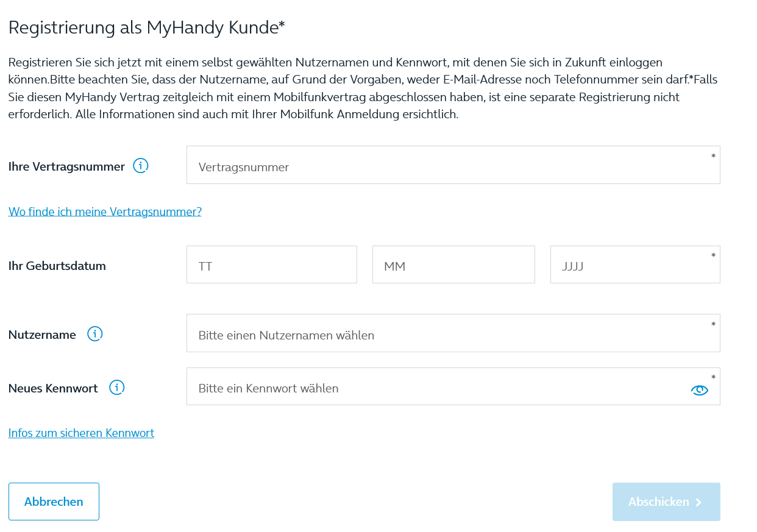
Task: Select the TT day field
Action: tap(272, 264)
